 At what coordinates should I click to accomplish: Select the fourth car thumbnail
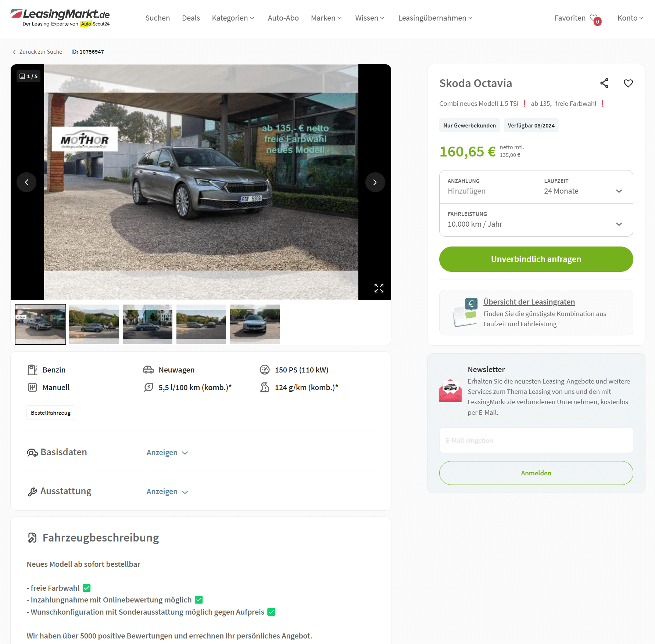[x=201, y=324]
